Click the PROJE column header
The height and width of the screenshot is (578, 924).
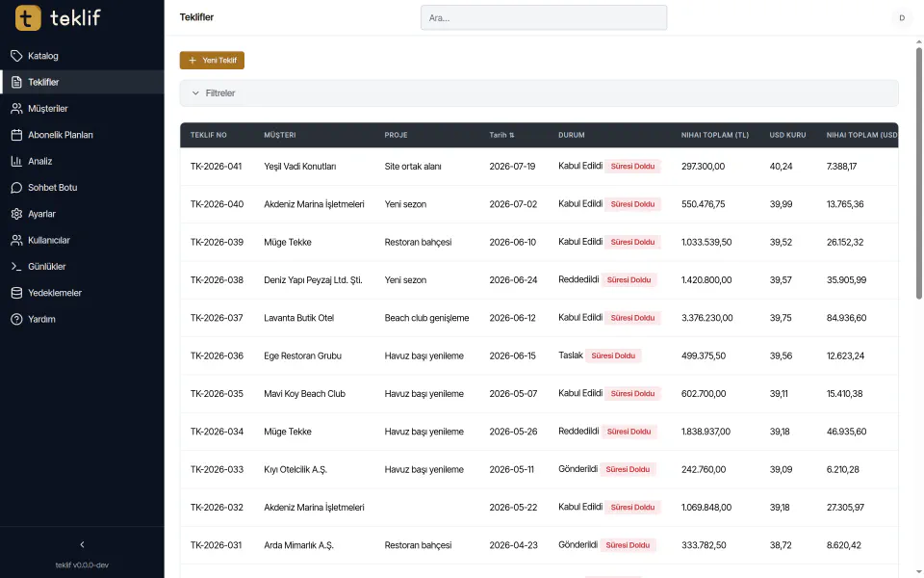tap(396, 135)
